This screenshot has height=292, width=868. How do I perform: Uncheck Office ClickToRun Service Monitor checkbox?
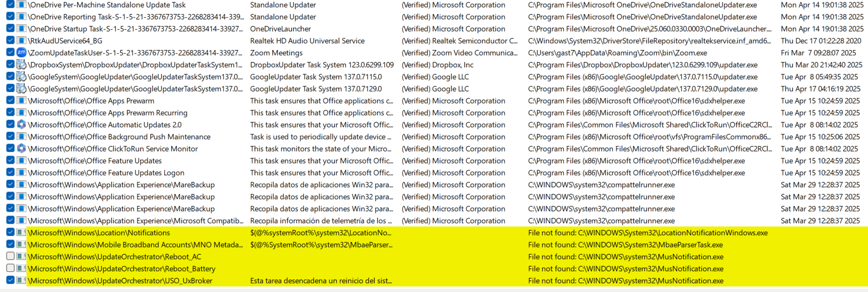[10, 148]
